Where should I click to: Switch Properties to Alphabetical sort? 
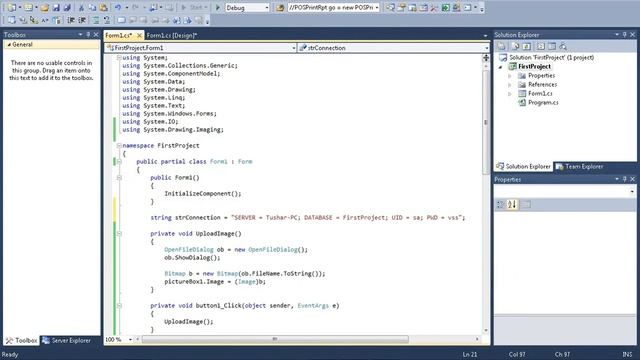point(512,204)
